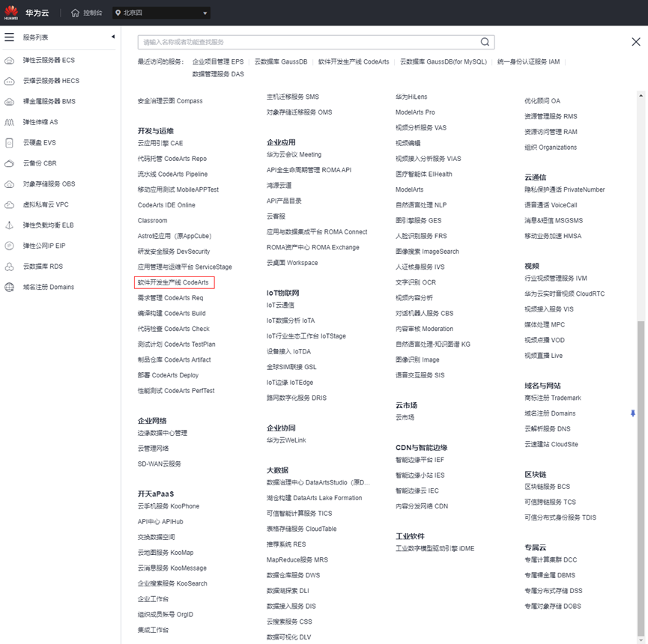
Task: Click the service search magnifier icon
Action: click(485, 42)
